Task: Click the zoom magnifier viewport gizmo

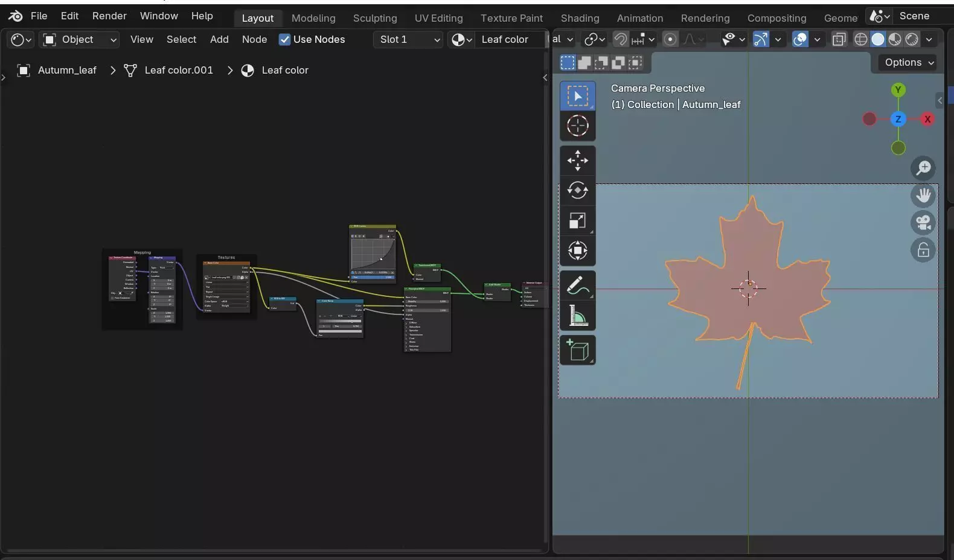Action: pos(923,168)
